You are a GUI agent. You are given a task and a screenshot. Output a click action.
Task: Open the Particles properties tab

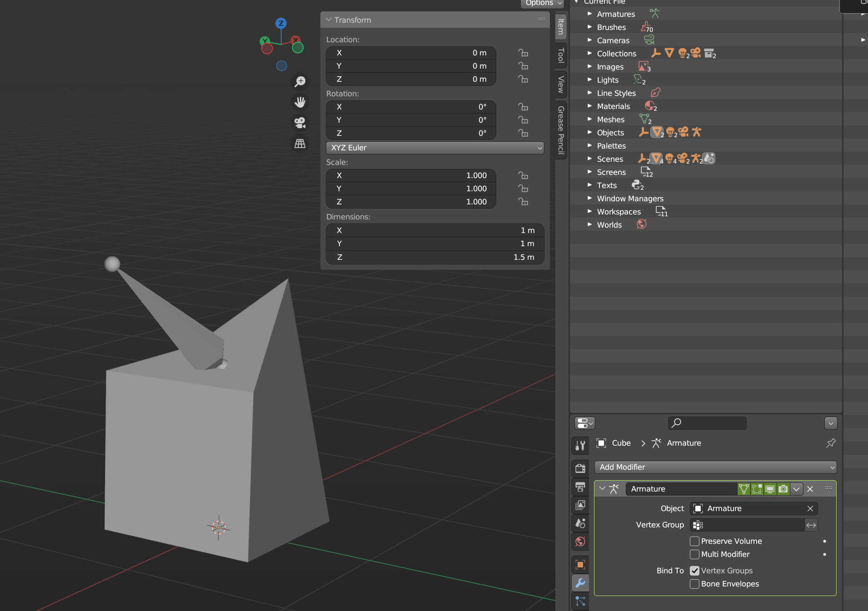[580, 601]
